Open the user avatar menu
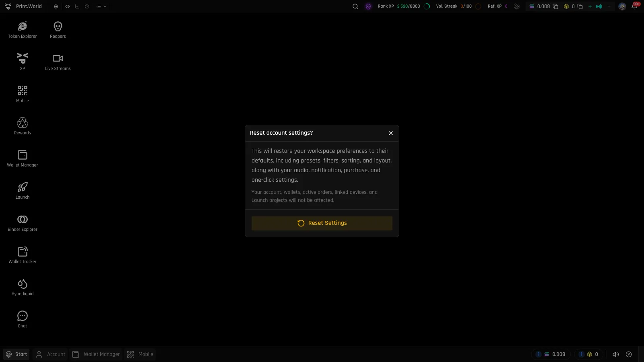Screen dimensions: 644x362 [622, 6]
